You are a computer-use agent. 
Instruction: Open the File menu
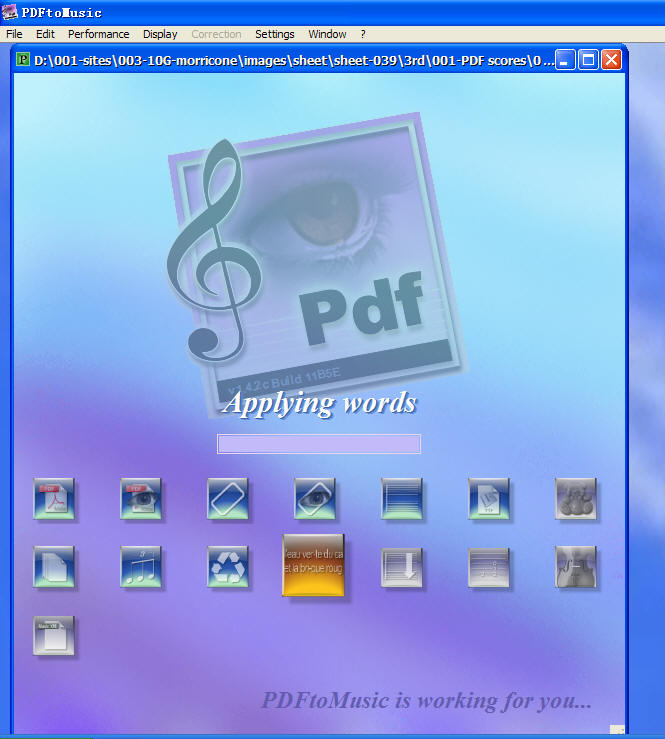(x=14, y=34)
